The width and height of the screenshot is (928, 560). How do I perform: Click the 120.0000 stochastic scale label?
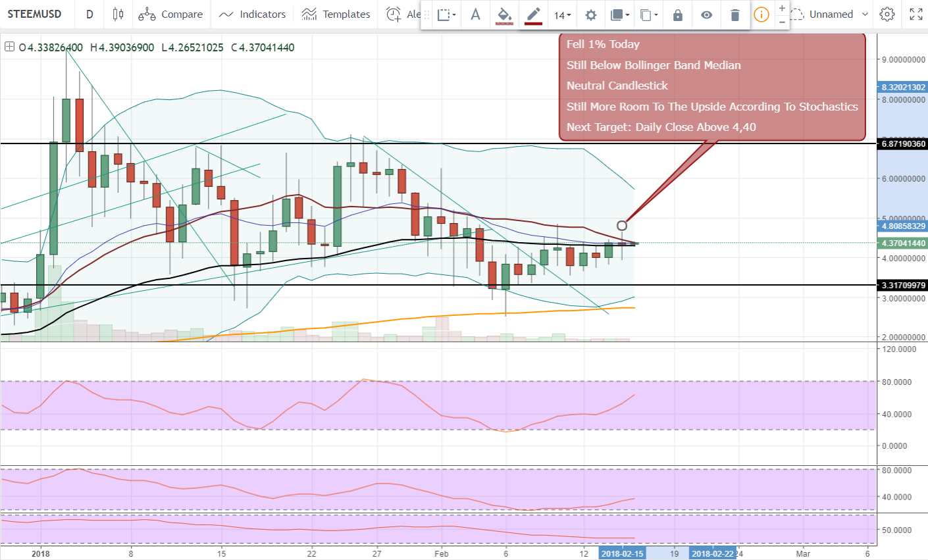point(899,349)
